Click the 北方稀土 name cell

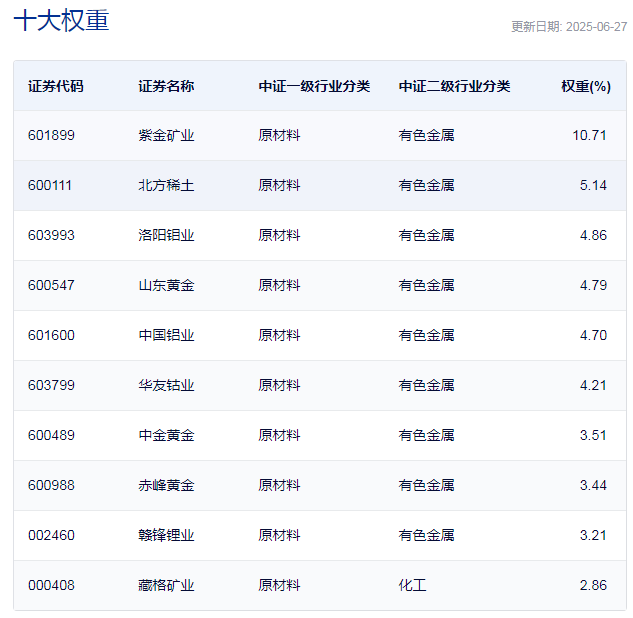click(x=166, y=185)
